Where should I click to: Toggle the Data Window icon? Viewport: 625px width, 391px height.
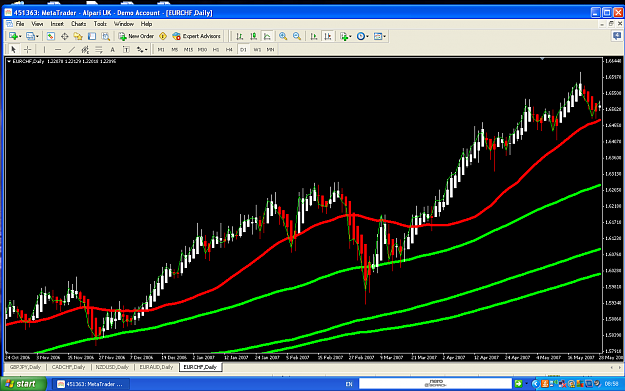click(x=64, y=36)
